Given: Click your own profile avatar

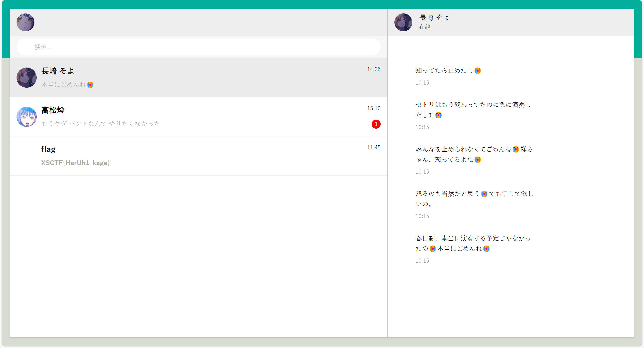Looking at the screenshot, I should click(25, 22).
